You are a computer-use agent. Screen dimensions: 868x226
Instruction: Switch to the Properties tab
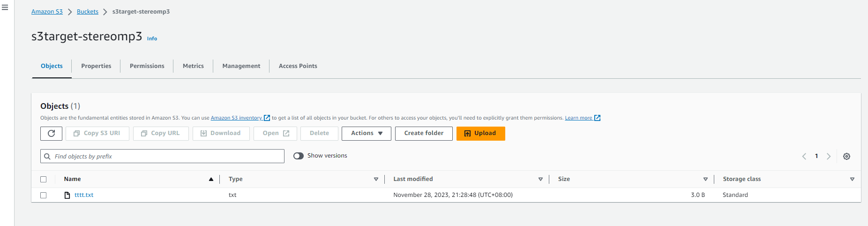[x=96, y=66]
